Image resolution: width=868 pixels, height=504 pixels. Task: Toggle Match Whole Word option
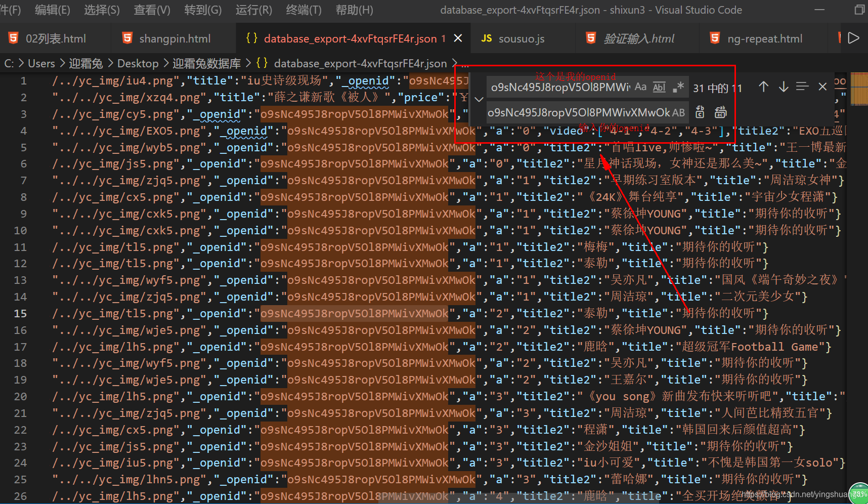point(659,87)
